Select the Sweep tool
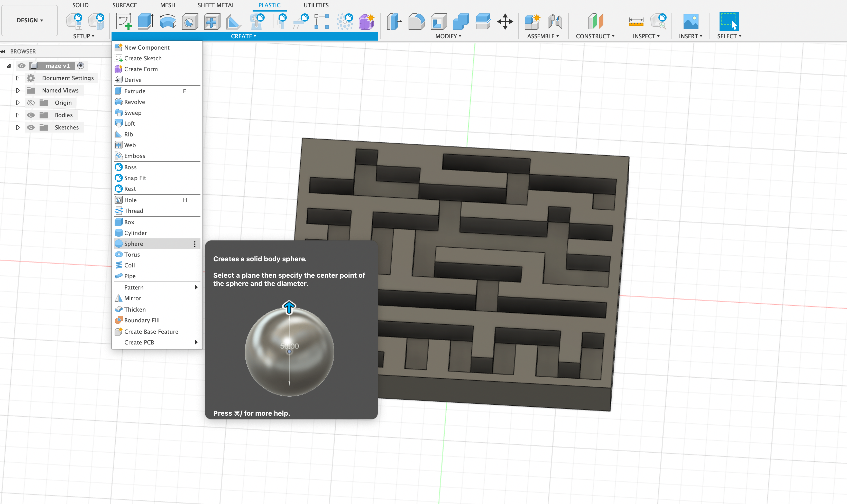This screenshot has height=504, width=847. tap(132, 112)
